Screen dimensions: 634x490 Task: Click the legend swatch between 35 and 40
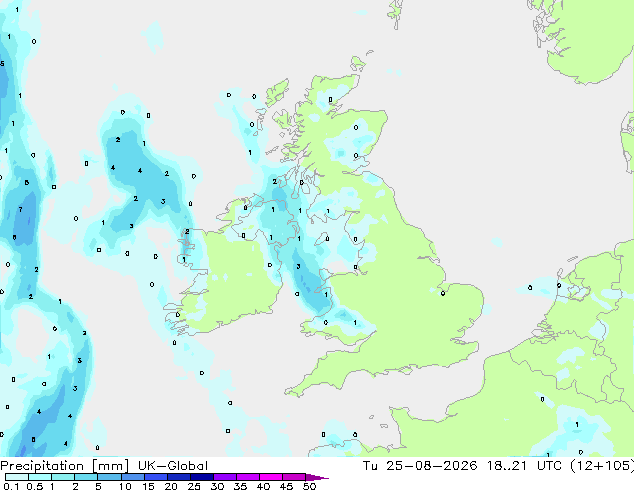pyautogui.click(x=247, y=477)
